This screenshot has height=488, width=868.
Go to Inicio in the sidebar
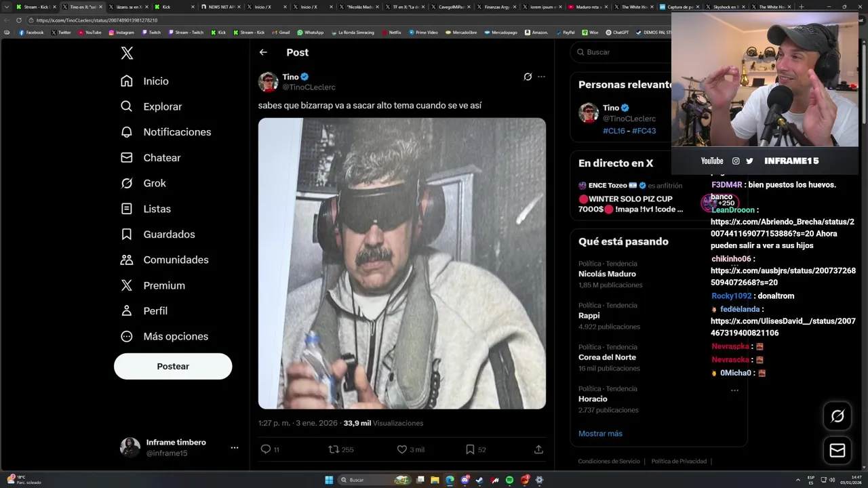(x=144, y=81)
